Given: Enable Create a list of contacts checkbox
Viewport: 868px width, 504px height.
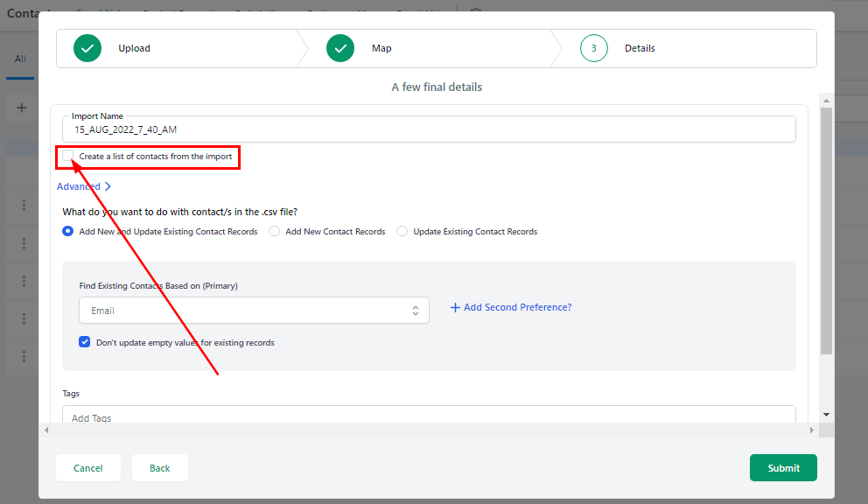Looking at the screenshot, I should click(68, 157).
